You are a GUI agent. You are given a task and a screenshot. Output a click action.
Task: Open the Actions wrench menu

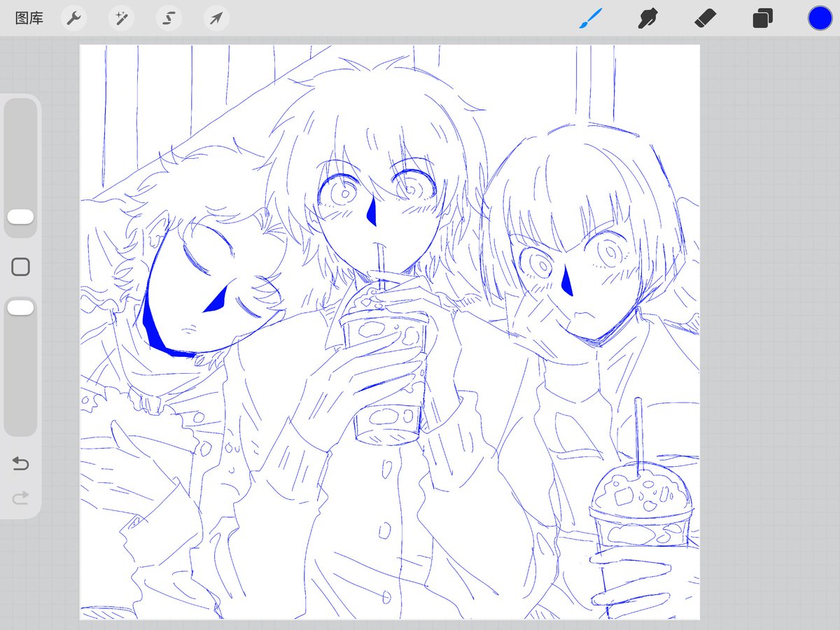click(x=73, y=18)
